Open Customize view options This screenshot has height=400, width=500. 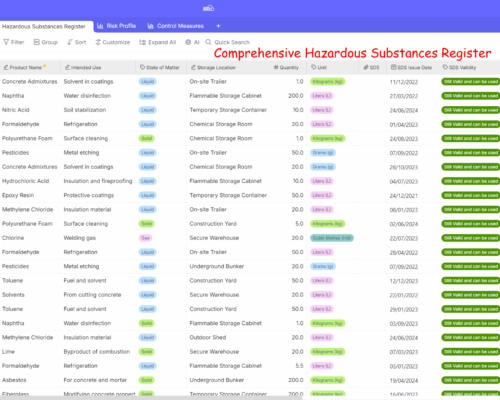pyautogui.click(x=113, y=42)
